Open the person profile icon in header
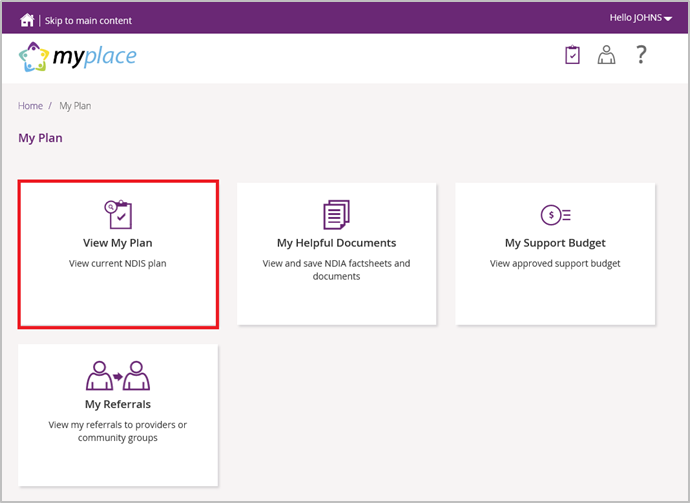 click(x=606, y=55)
